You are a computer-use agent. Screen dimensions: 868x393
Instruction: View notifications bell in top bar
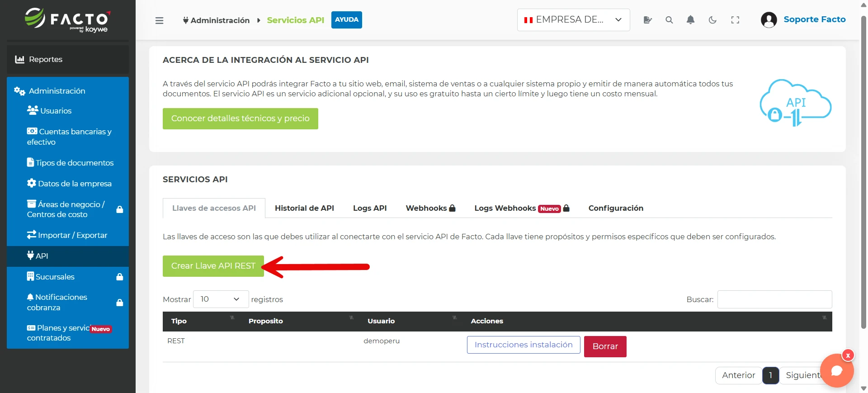[690, 20]
